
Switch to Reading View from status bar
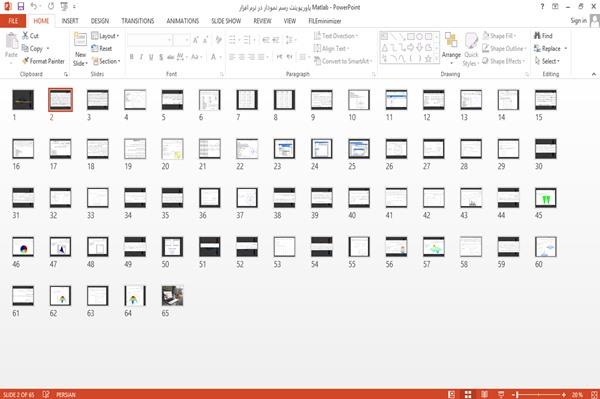pyautogui.click(x=484, y=394)
